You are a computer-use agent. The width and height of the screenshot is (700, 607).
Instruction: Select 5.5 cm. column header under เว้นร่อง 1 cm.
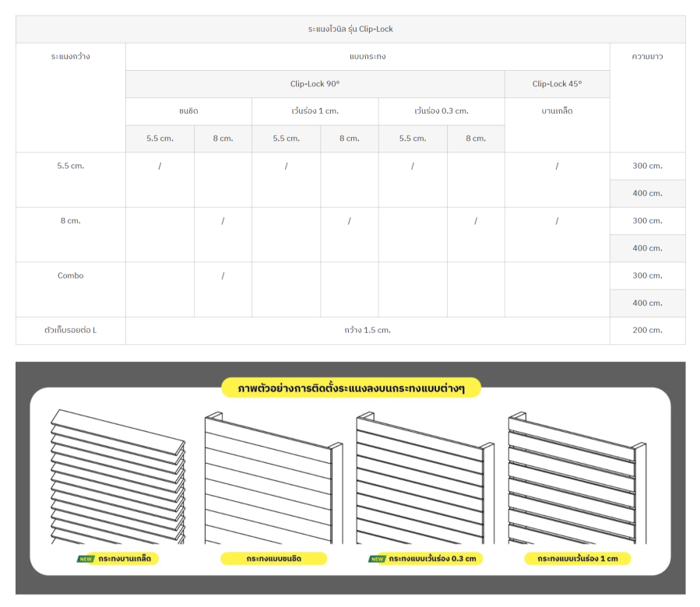point(287,139)
